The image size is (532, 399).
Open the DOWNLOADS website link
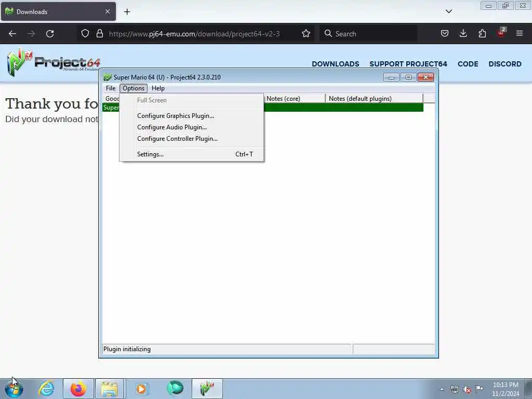point(336,64)
